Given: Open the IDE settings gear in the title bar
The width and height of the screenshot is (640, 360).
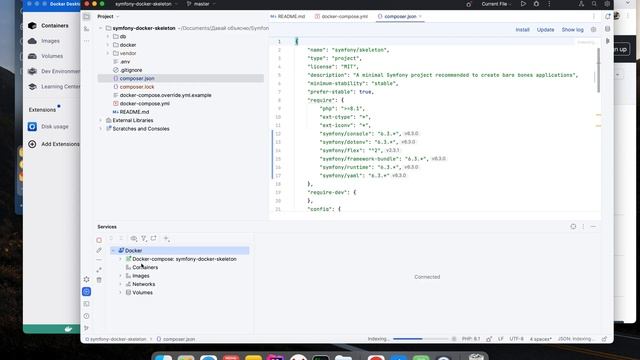Looking at the screenshot, I should (x=607, y=4).
